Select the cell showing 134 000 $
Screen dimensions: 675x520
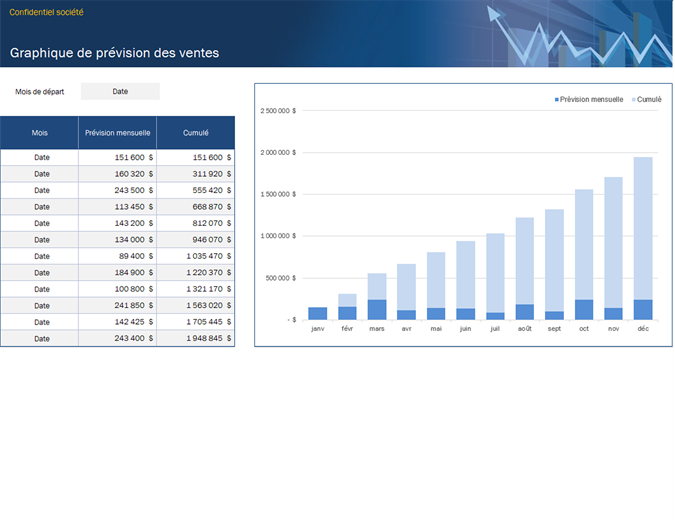[118, 240]
